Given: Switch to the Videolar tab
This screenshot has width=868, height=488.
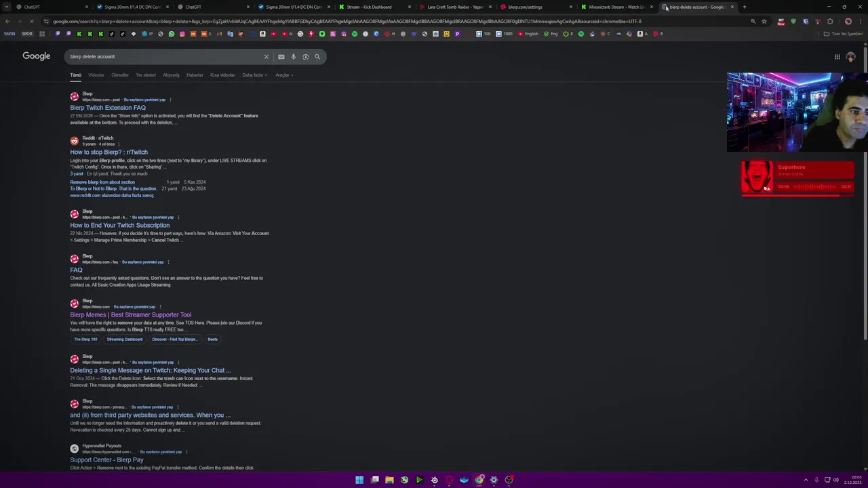Looking at the screenshot, I should [96, 75].
